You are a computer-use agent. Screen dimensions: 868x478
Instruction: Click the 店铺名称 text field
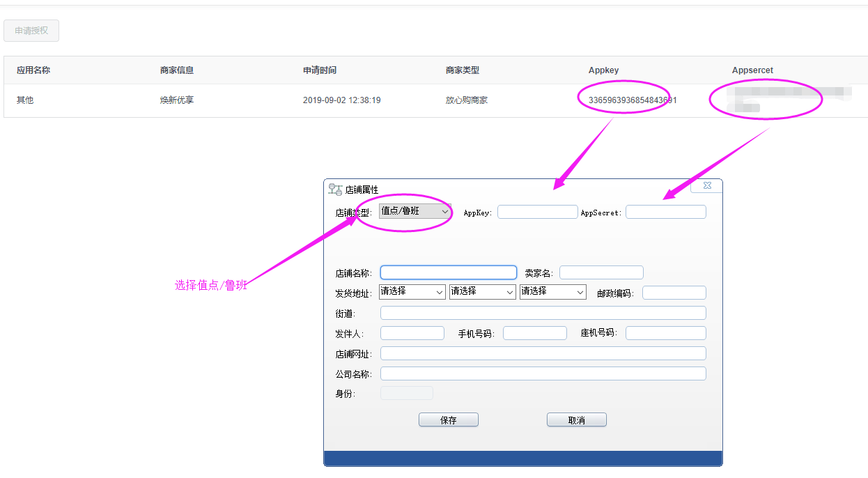point(448,272)
